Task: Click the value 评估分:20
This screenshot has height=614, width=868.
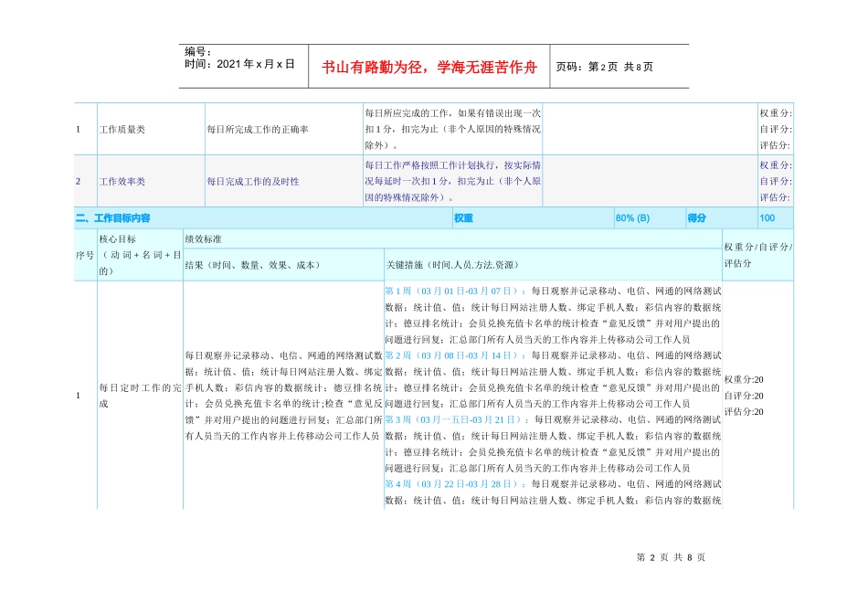Action: coord(744,412)
